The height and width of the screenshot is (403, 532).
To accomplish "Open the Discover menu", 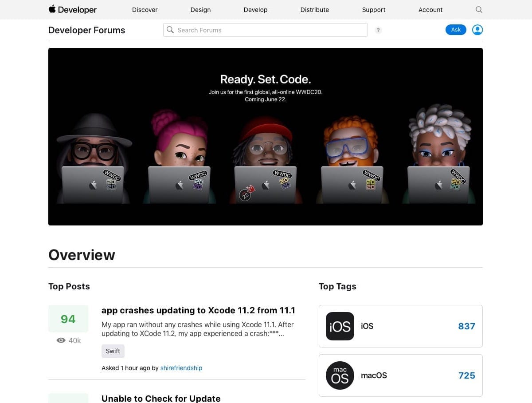I will coord(145,10).
